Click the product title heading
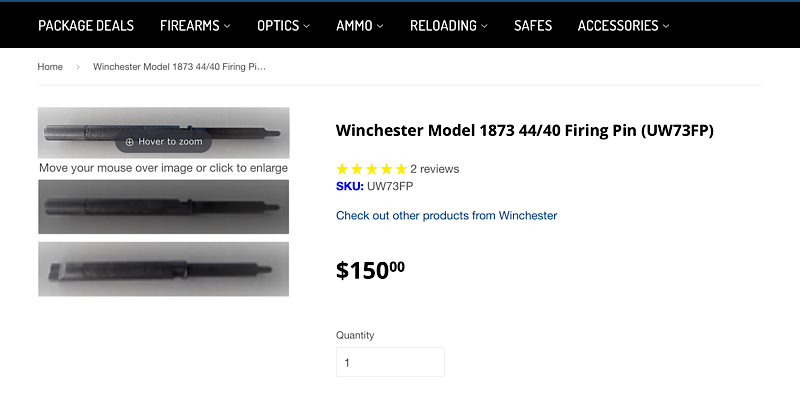Viewport: 800px width, 400px height. [x=524, y=130]
